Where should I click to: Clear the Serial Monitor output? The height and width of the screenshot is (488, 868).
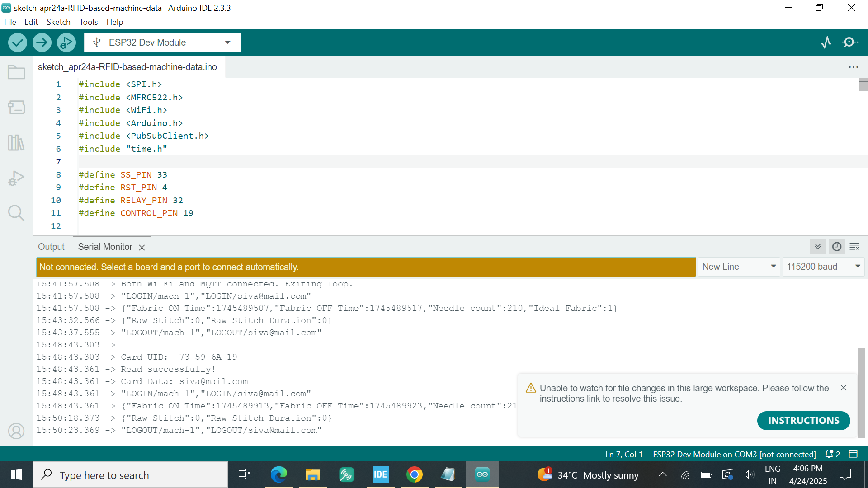point(854,247)
